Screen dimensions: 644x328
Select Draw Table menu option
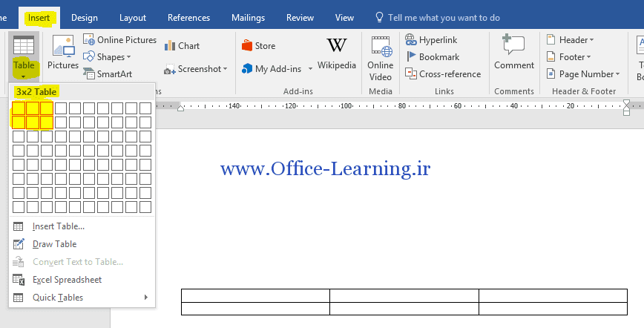pos(54,244)
